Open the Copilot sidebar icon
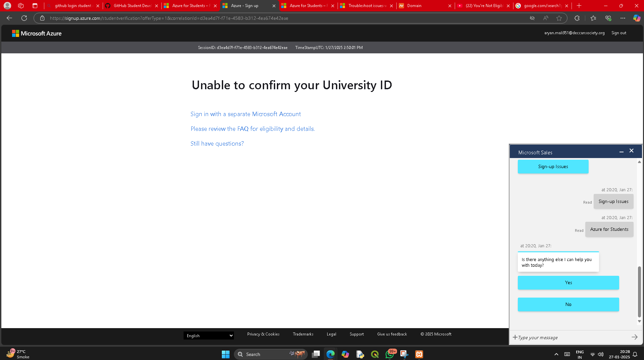The height and width of the screenshot is (360, 644). [637, 18]
